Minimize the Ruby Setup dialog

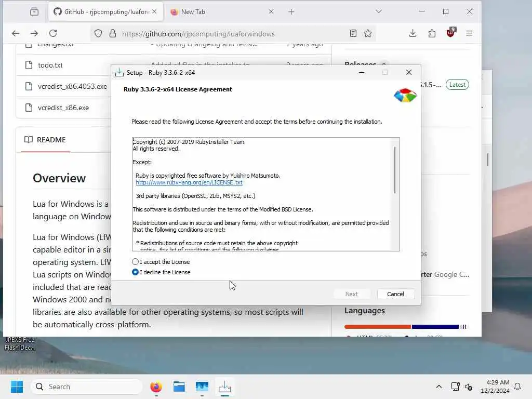pyautogui.click(x=362, y=72)
